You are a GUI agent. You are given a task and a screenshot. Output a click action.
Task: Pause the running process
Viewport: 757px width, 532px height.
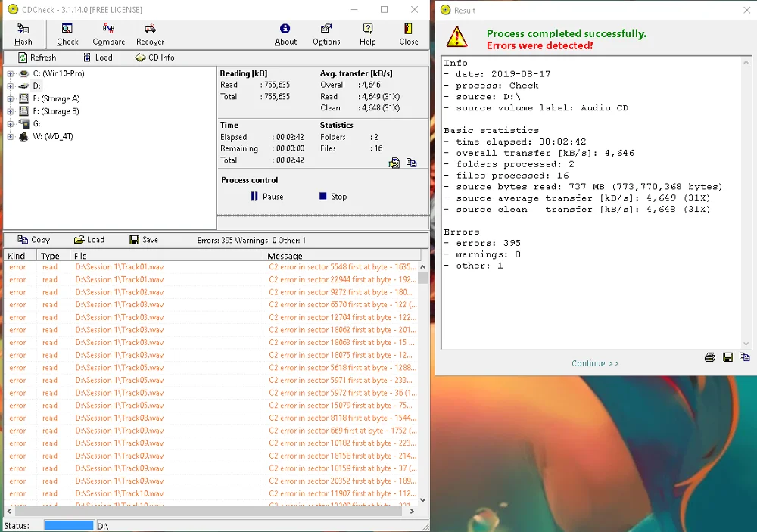pyautogui.click(x=266, y=197)
